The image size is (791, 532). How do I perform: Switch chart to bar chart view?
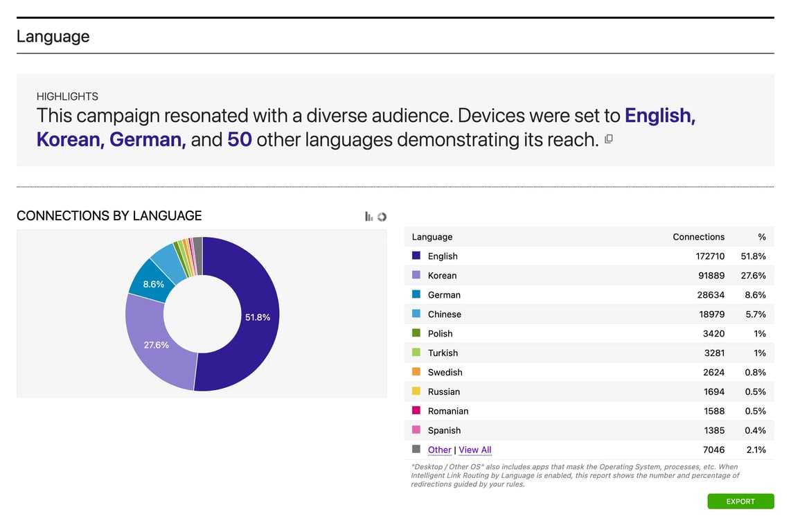[x=368, y=216]
